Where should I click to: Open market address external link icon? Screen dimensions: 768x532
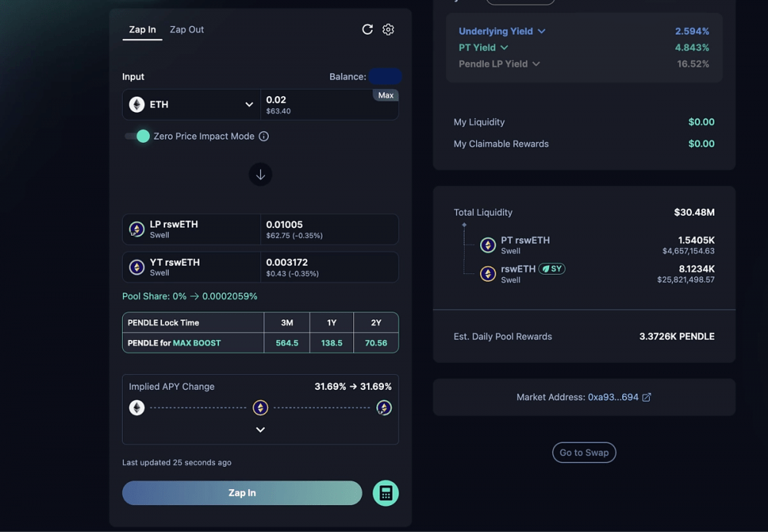coord(647,397)
